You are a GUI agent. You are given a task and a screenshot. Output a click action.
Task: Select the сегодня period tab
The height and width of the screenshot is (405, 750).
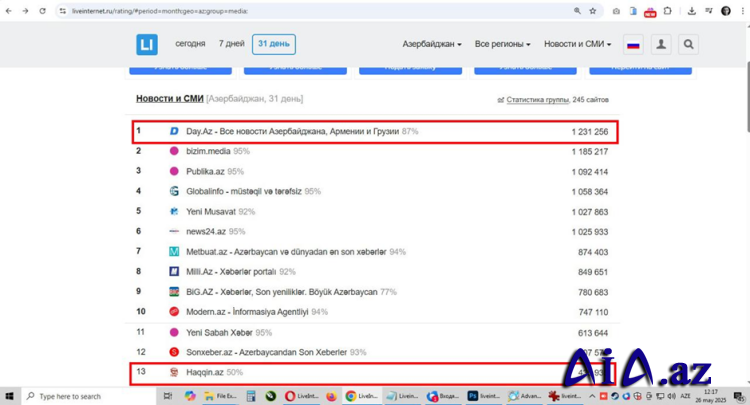coord(190,44)
